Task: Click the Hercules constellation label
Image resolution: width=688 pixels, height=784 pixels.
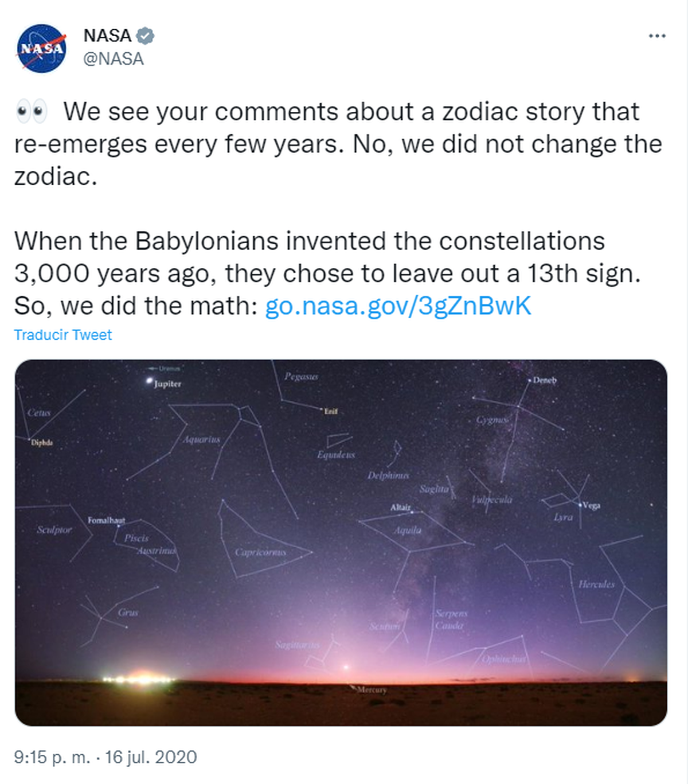Action: point(596,584)
